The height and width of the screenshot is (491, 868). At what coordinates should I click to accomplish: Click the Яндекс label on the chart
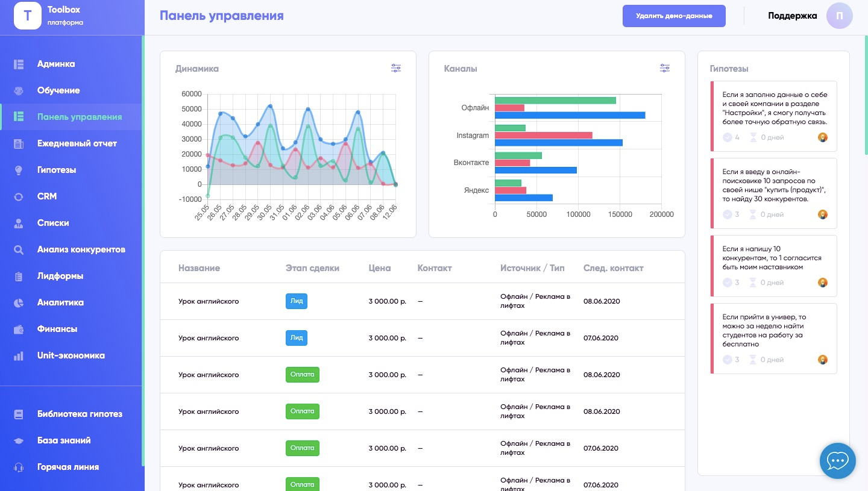point(476,190)
